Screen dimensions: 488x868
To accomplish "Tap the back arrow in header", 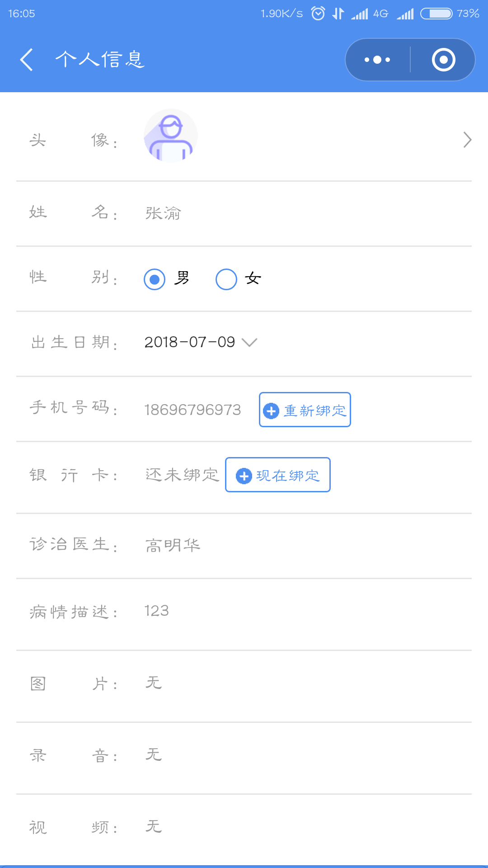I will coord(27,60).
